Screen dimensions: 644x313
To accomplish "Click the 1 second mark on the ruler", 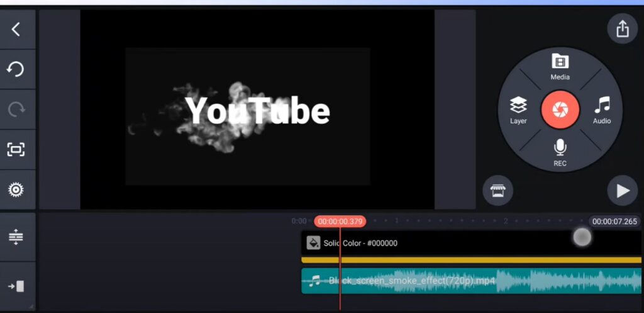I will 397,221.
